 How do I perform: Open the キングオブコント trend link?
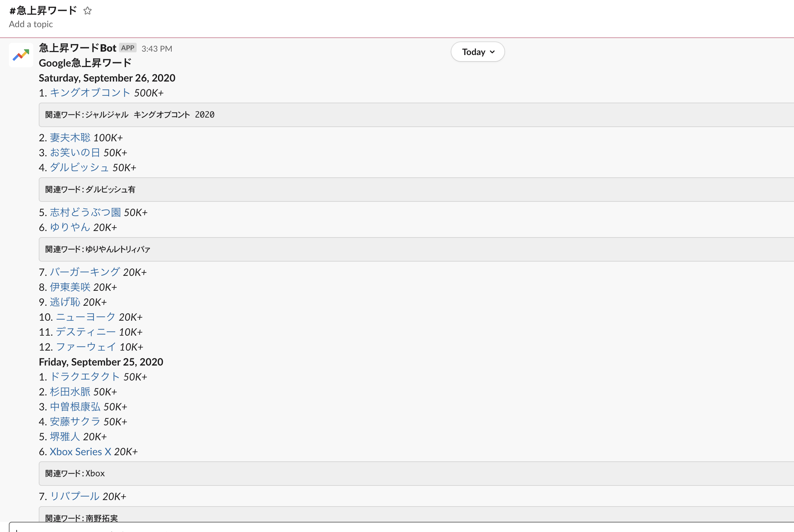[90, 93]
